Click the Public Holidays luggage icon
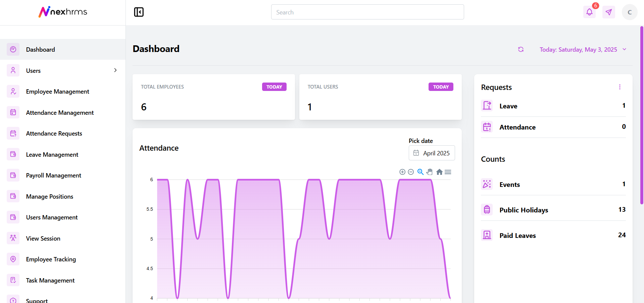The width and height of the screenshot is (644, 303). click(487, 210)
